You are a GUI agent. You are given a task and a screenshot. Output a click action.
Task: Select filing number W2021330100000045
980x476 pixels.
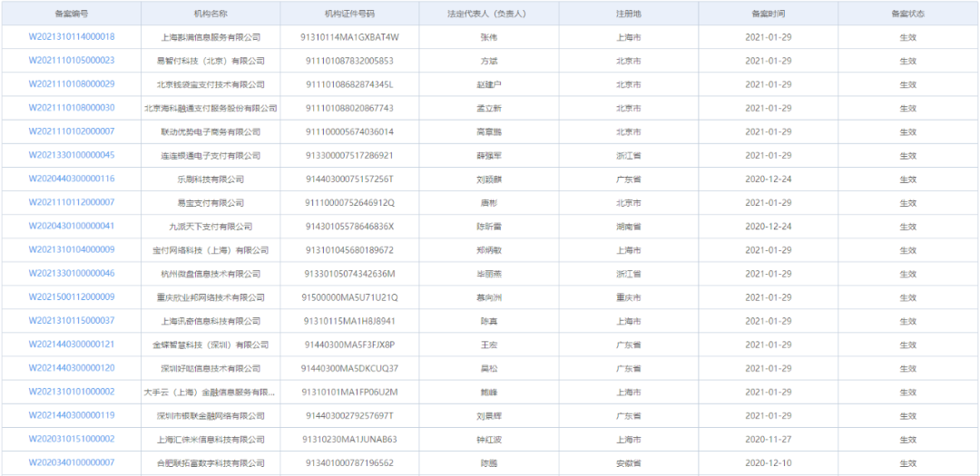click(x=72, y=155)
